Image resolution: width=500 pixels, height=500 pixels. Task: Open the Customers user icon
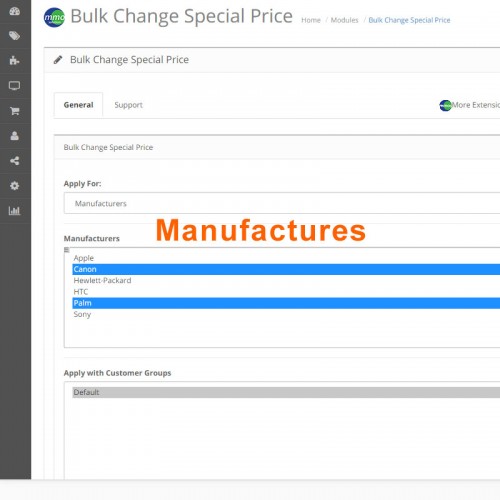pos(15,136)
